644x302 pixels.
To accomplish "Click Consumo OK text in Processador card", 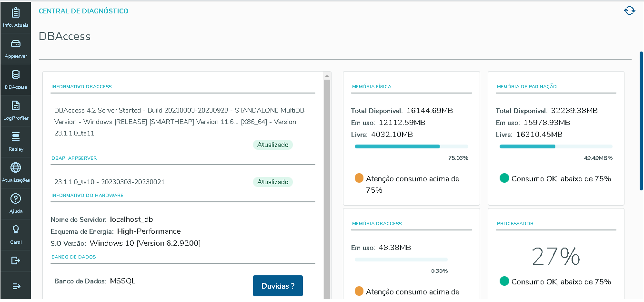I will tap(561, 281).
